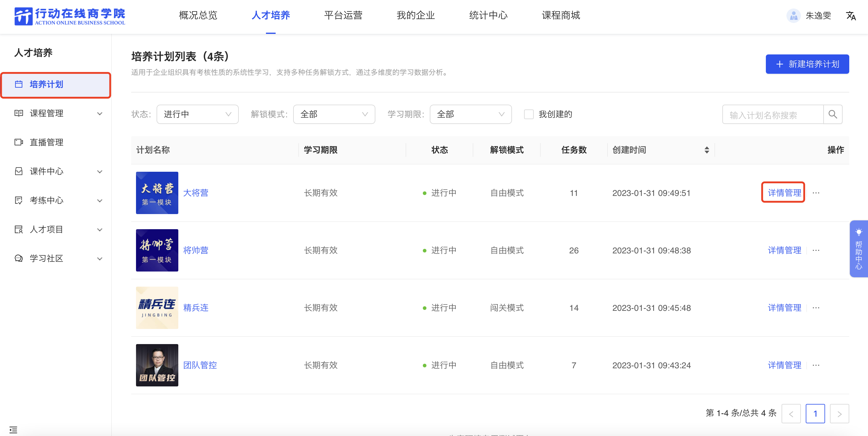Click the sidebar collapse icon at bottom left
868x436 pixels.
[13, 430]
